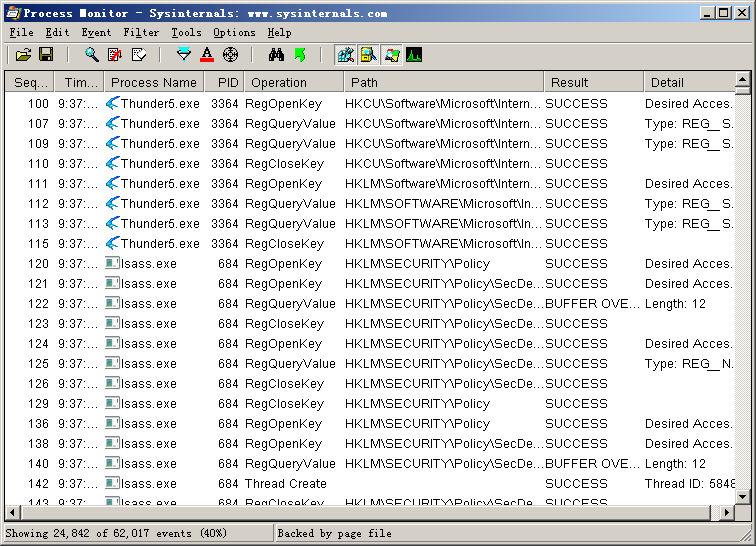Open the Filter funnel icon

pyautogui.click(x=184, y=55)
